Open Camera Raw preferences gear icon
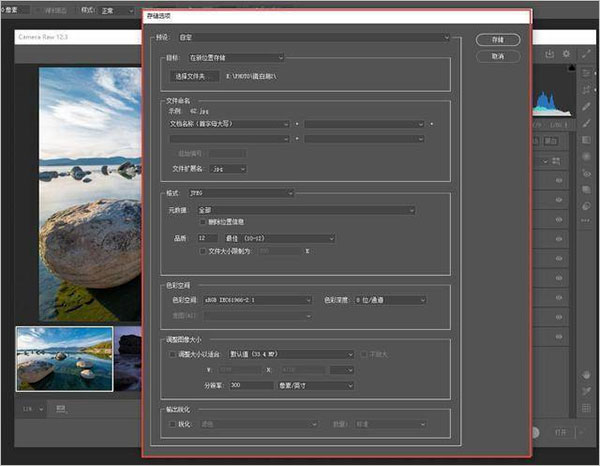 pyautogui.click(x=566, y=54)
